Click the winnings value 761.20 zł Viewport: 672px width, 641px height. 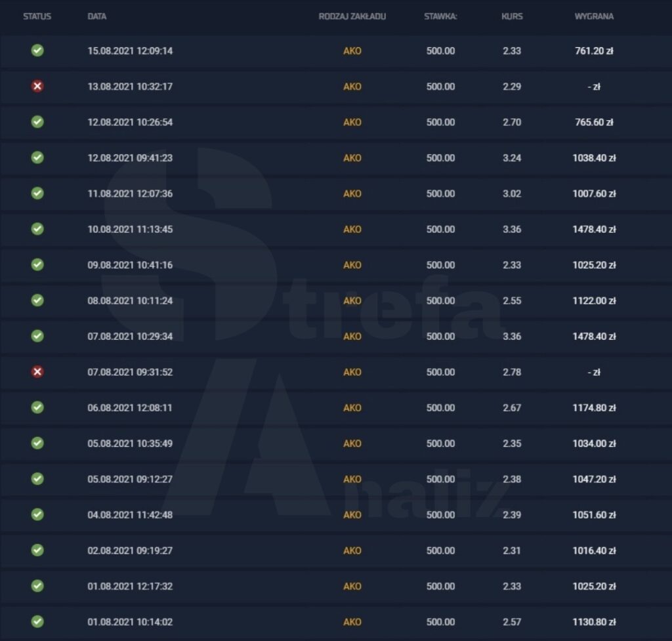(x=594, y=51)
